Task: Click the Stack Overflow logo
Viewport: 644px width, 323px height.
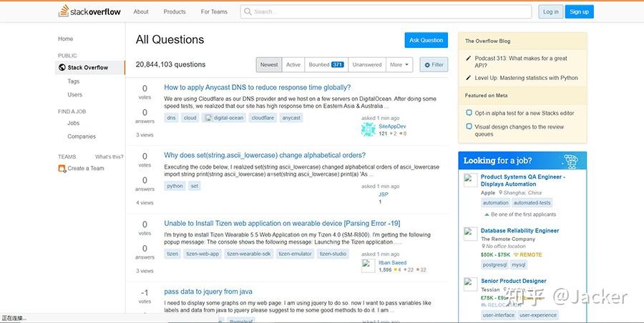Action: [89, 11]
